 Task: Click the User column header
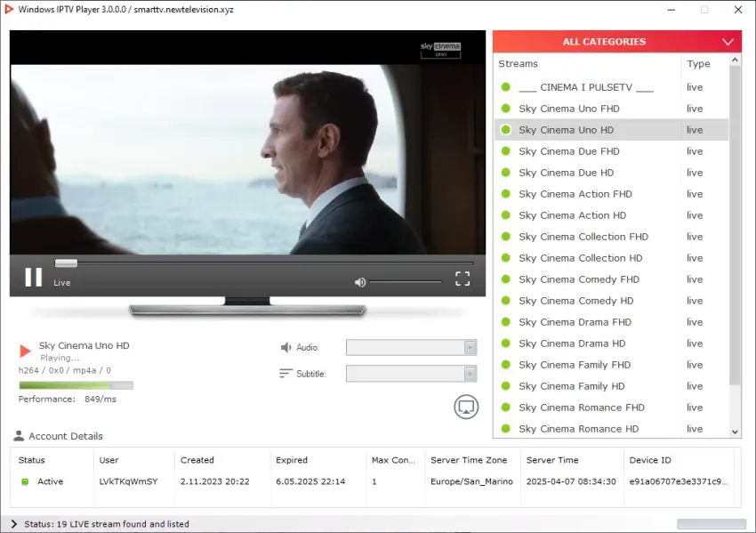pyautogui.click(x=109, y=460)
